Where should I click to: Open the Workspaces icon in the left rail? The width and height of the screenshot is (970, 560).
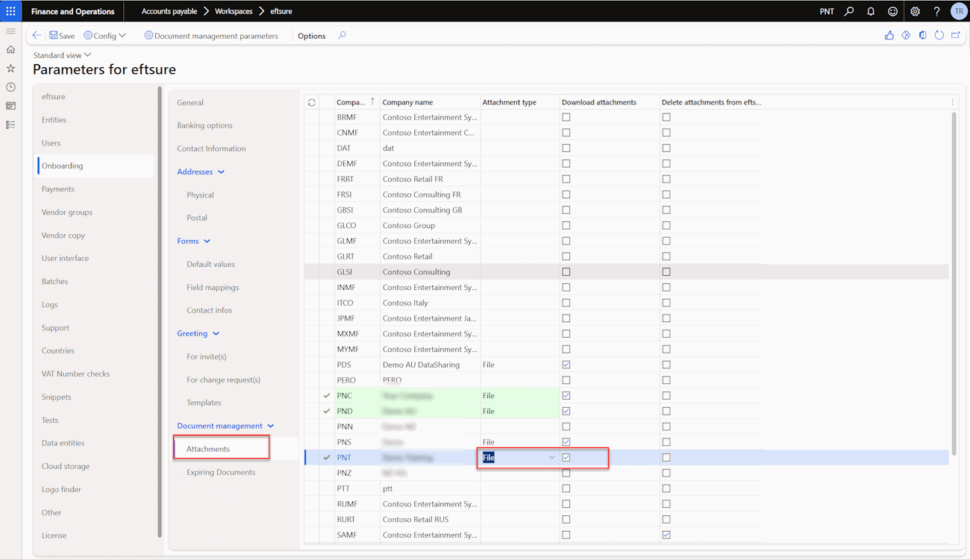(10, 106)
